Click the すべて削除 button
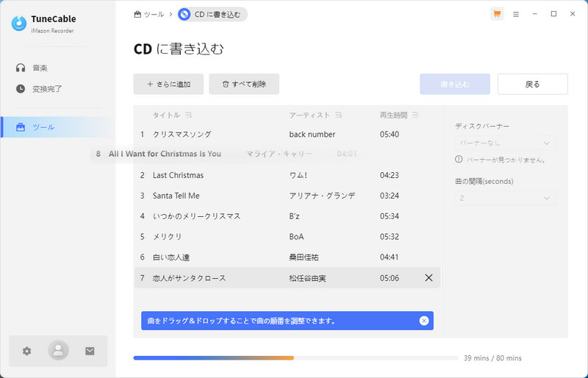588x378 pixels. point(244,84)
